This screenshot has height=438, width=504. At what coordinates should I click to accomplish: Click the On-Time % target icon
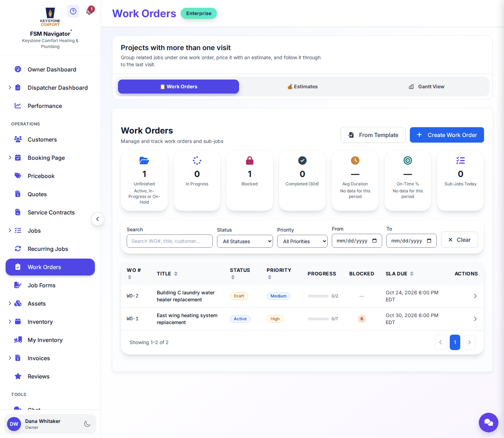[408, 160]
